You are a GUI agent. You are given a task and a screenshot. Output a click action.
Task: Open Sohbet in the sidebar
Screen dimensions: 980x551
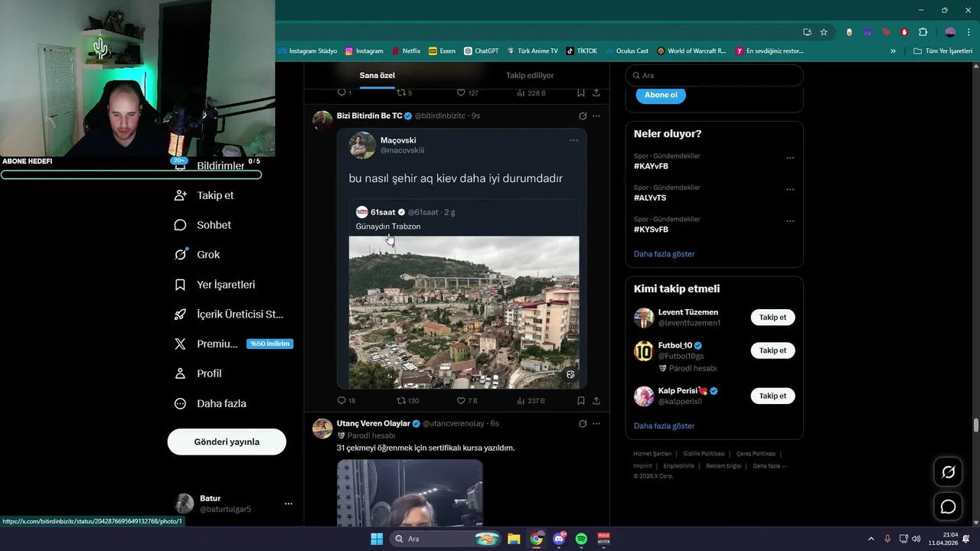pos(203,225)
